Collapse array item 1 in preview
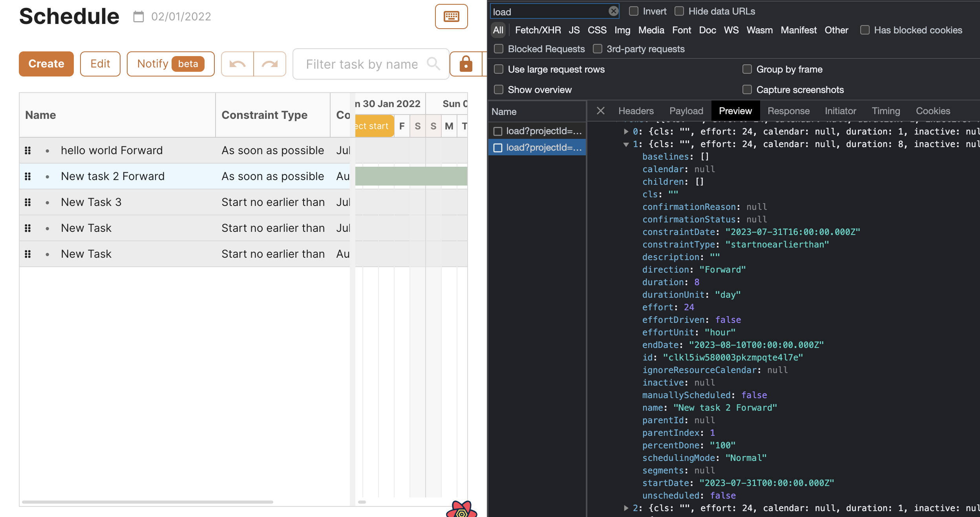This screenshot has width=980, height=517. (626, 144)
